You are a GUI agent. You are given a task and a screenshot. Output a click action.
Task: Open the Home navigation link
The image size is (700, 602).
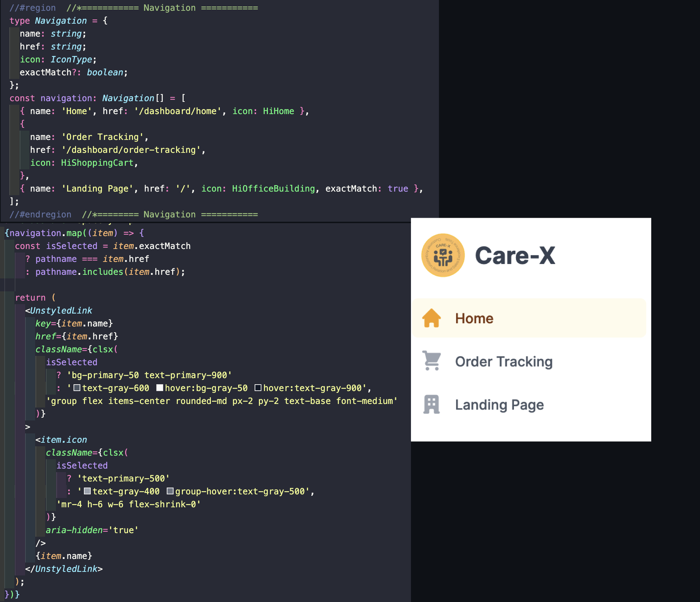click(474, 318)
